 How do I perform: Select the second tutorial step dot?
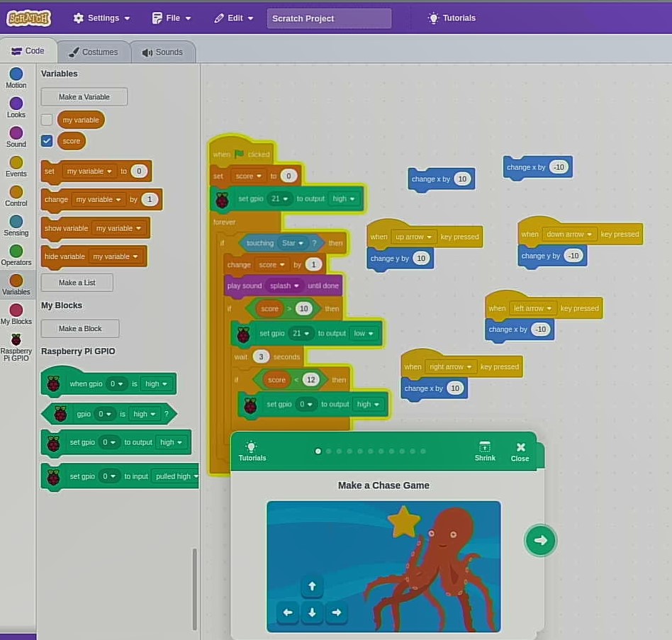pos(329,451)
